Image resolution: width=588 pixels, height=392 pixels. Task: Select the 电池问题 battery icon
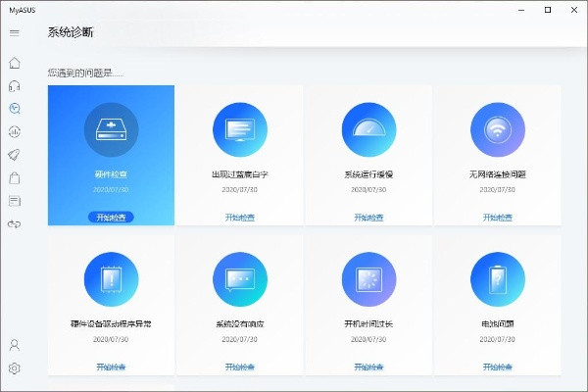click(497, 279)
